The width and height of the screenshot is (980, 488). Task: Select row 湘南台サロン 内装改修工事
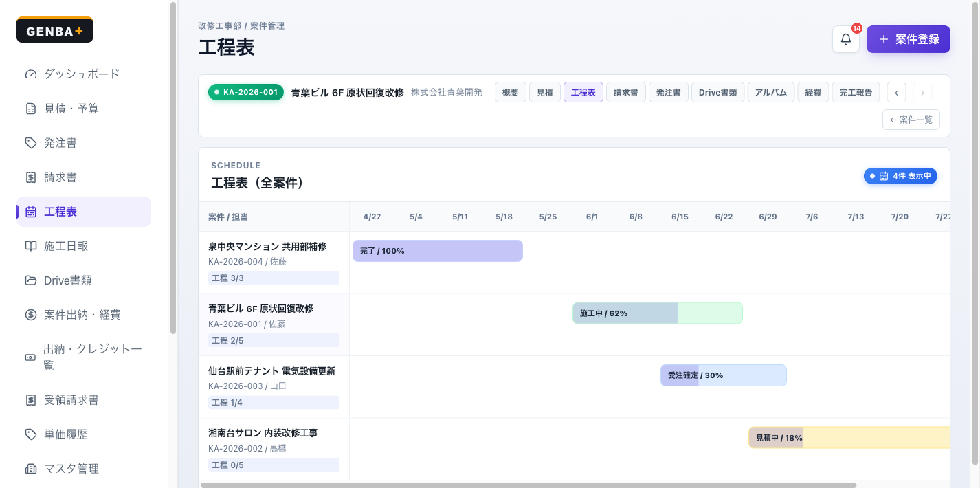click(x=274, y=449)
